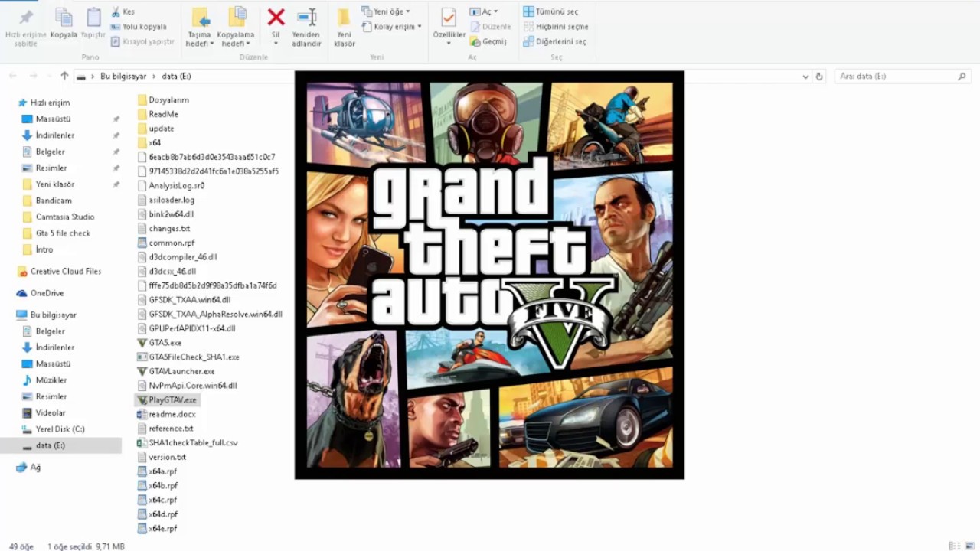980x551 pixels.
Task: Open Müzikler under Bu bilgisayar
Action: [51, 380]
